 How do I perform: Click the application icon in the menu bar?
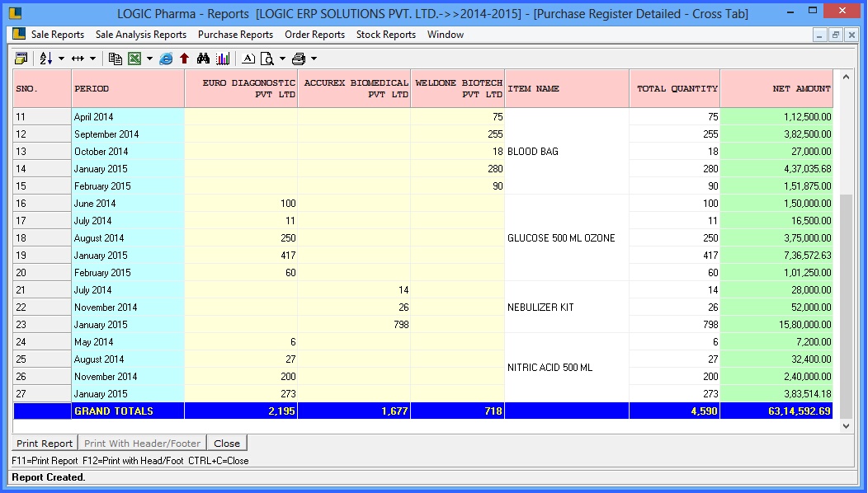coord(19,35)
